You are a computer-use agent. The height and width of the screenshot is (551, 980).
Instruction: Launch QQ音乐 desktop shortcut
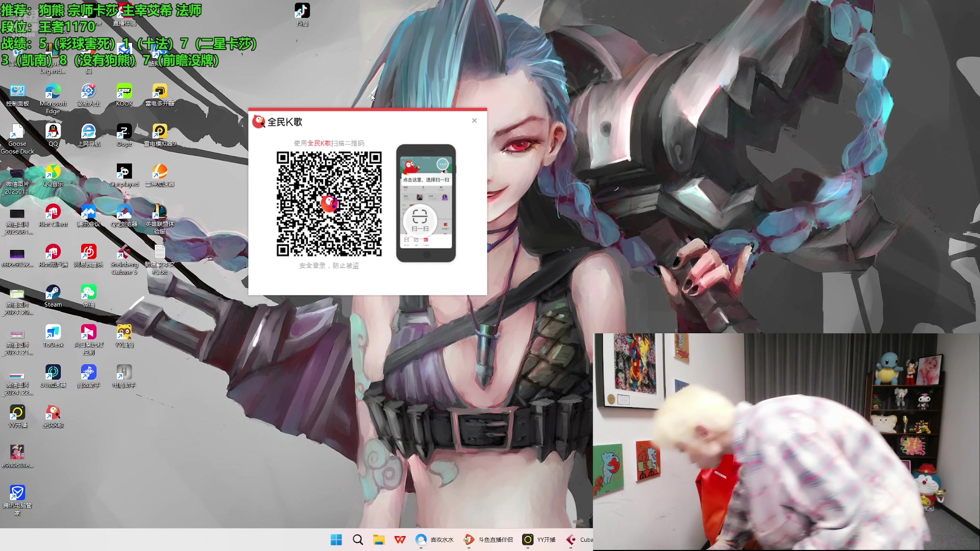tap(53, 176)
